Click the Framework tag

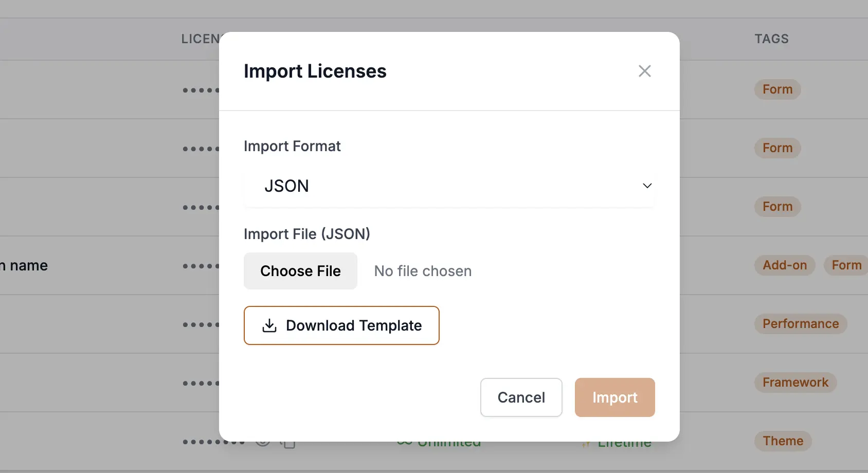coord(795,383)
